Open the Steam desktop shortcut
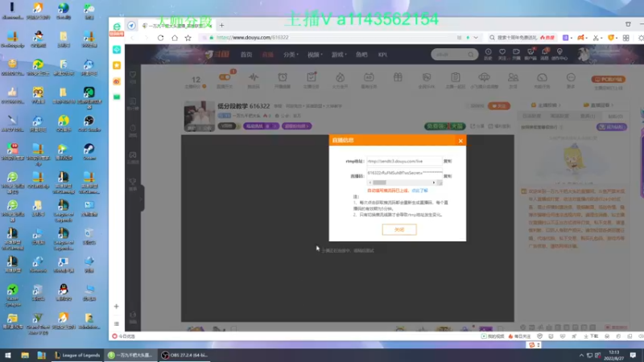 (x=89, y=151)
